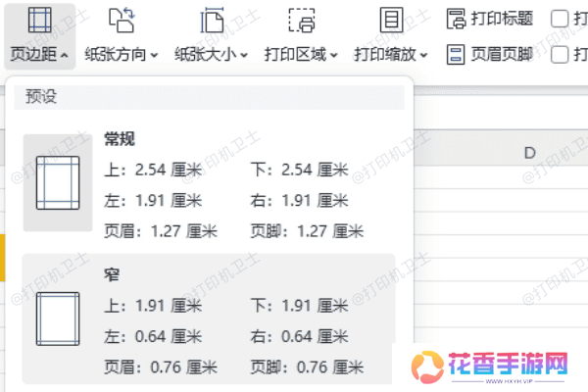Click 右: 1.91 厘米 under 常规
The image size is (588, 392).
point(300,201)
